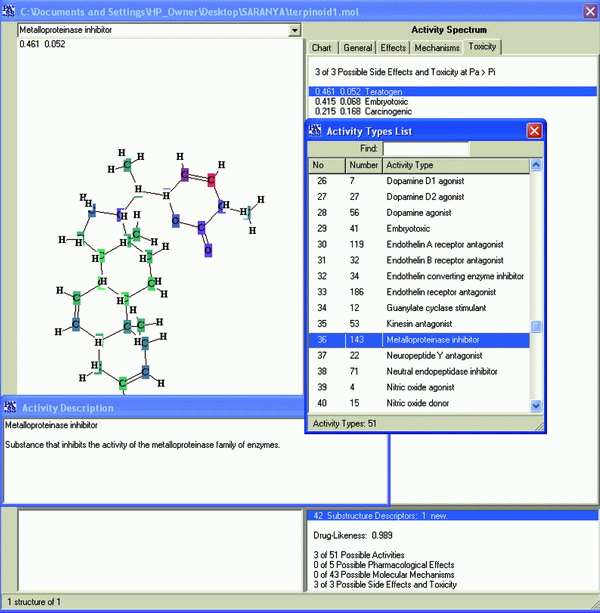
Task: Click the list scrollbar down arrow
Action: (x=536, y=406)
